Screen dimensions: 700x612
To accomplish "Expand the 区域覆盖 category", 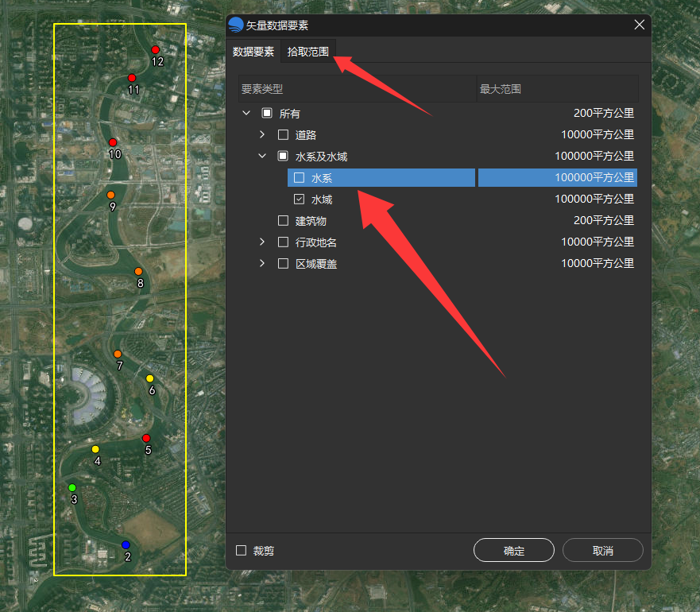I will pos(262,263).
